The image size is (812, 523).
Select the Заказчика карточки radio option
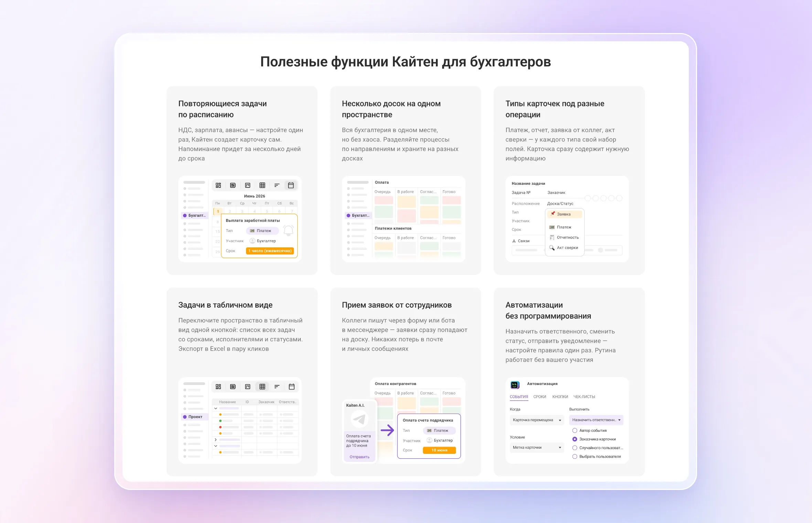(575, 439)
